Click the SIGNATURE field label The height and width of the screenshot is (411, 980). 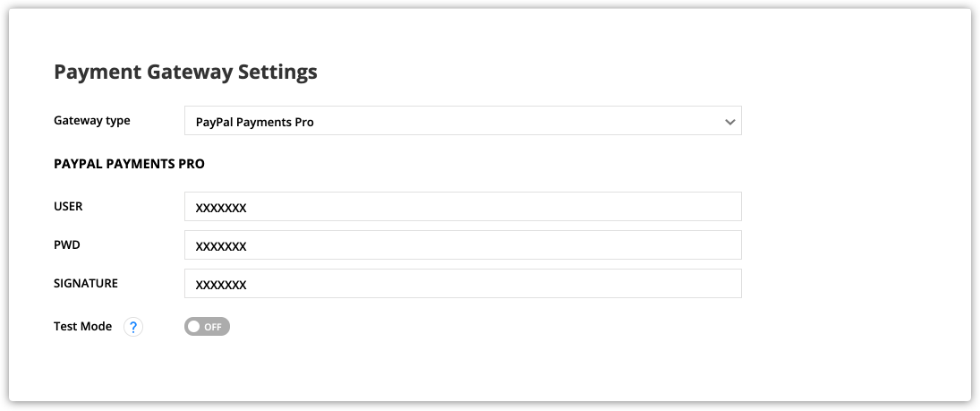[86, 284]
